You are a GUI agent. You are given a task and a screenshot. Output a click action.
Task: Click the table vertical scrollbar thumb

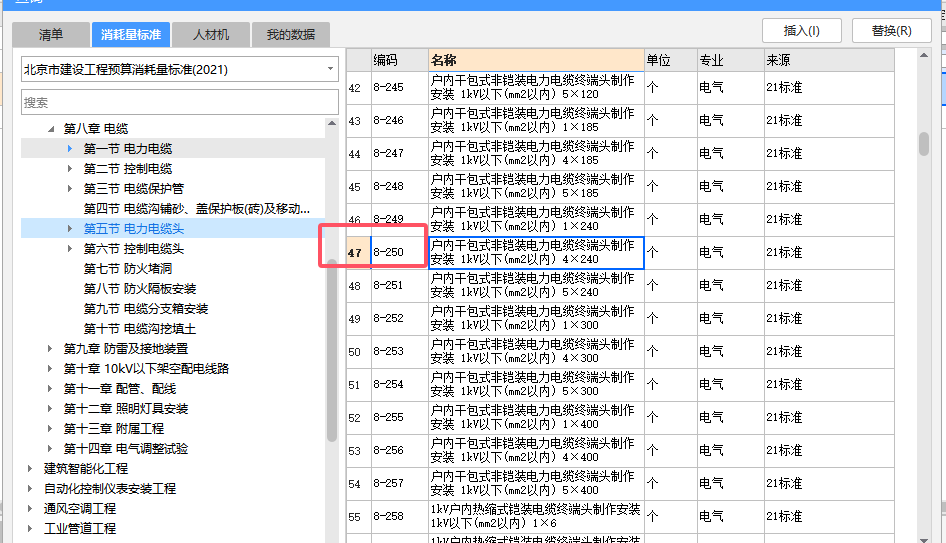click(x=924, y=144)
